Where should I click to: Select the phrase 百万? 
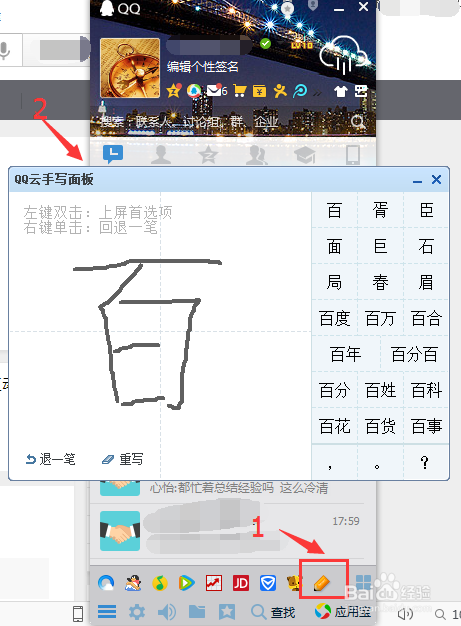click(x=380, y=318)
